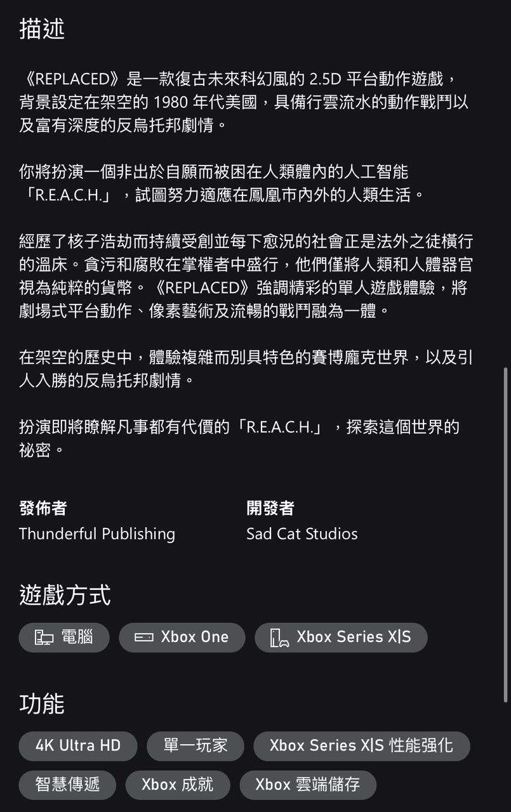This screenshot has width=511, height=812.
Task: Click the vertical scrollbar thumb
Action: click(506, 534)
